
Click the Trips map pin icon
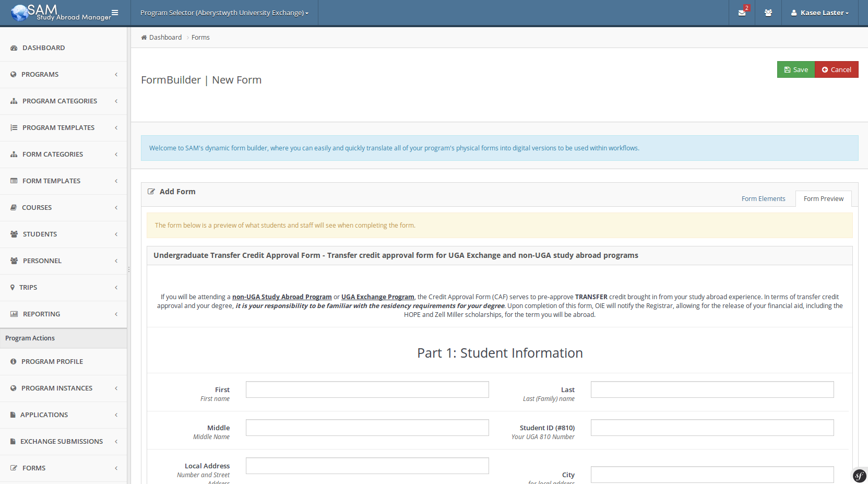point(13,288)
